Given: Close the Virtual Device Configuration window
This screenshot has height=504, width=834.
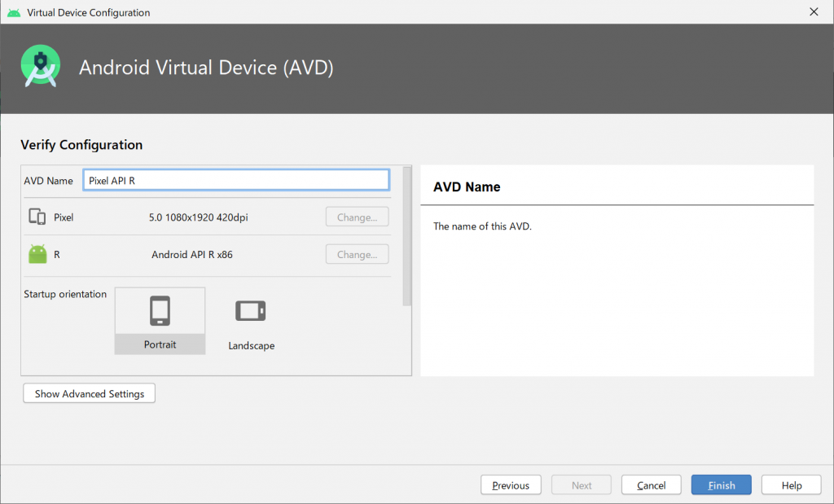Looking at the screenshot, I should 814,12.
